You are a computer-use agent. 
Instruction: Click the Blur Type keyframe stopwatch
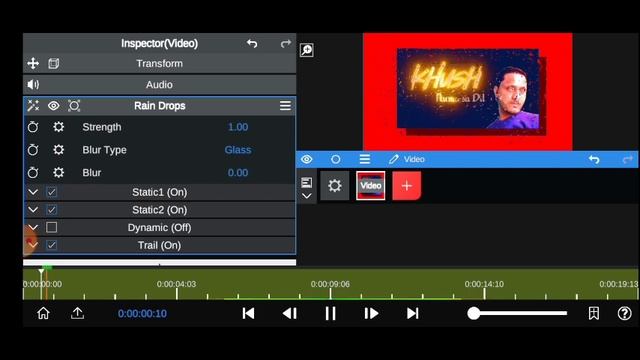(33, 150)
